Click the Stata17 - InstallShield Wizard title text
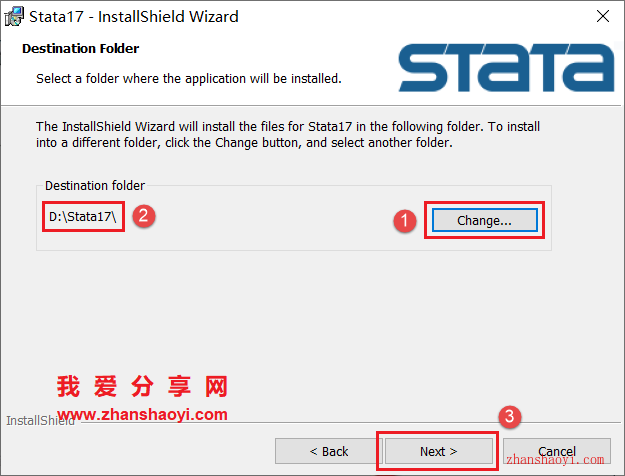 click(x=134, y=17)
